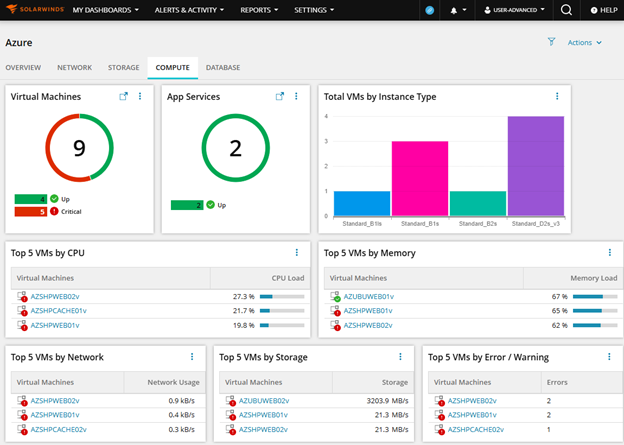Open Top 5 VMs by Error/Warning options
624x445 pixels.
[x=609, y=357]
